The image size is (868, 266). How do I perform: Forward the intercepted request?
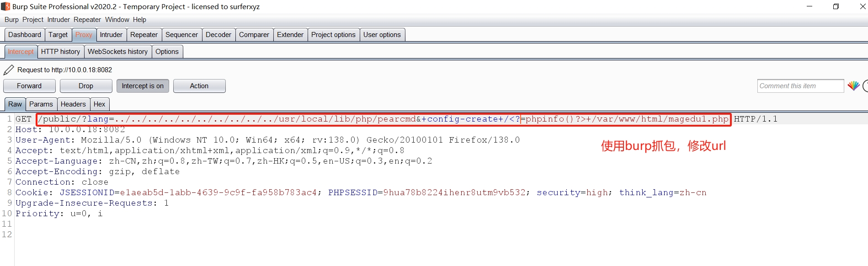29,86
